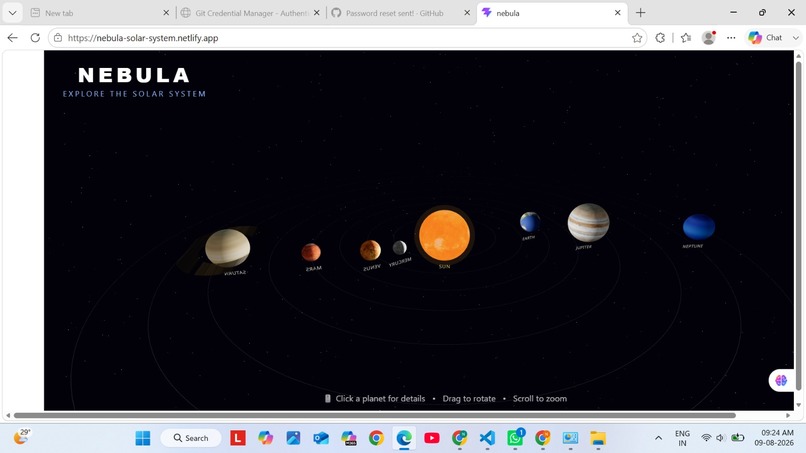
Task: Click the vertical scrollbar thumb
Action: pyautogui.click(x=799, y=225)
